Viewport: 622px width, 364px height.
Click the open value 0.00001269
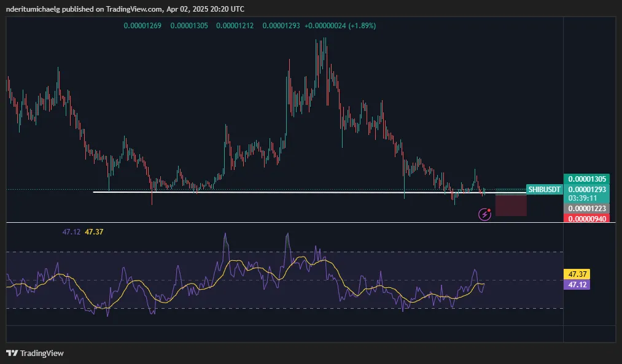click(142, 26)
